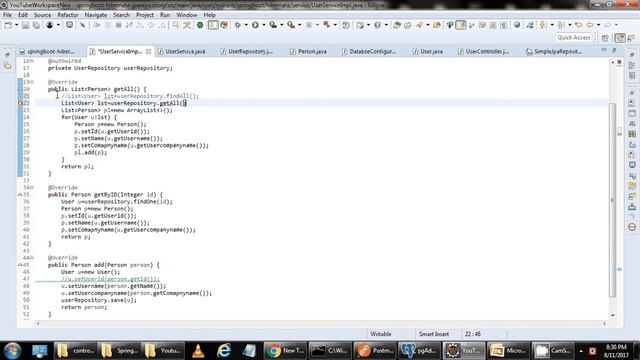Minimize the editor area with the minimize icon
This screenshot has width=640, height=360.
coord(604,50)
